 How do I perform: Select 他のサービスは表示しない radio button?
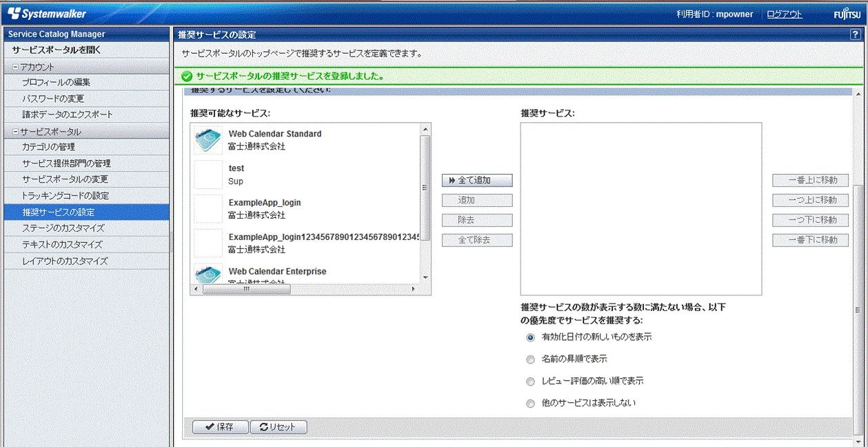click(x=530, y=403)
